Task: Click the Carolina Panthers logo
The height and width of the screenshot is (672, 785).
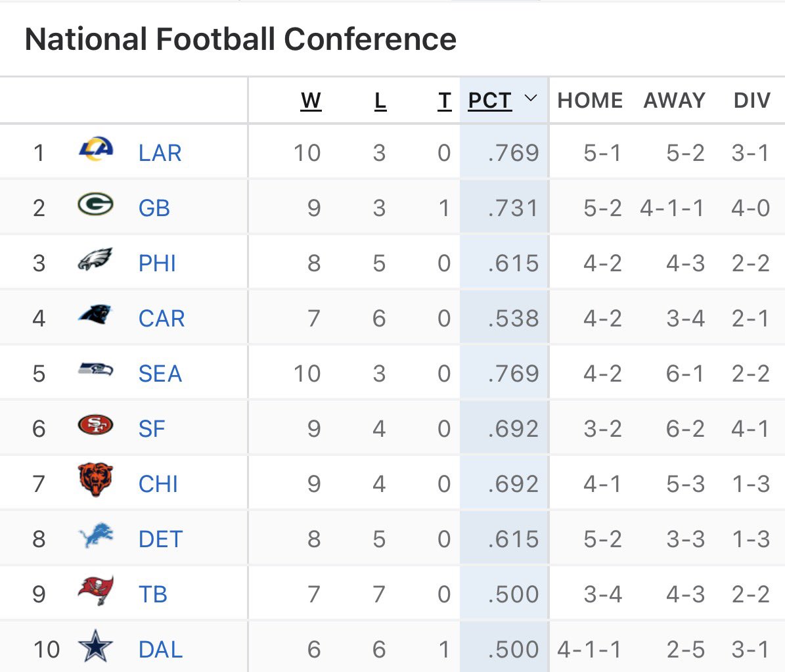Action: [95, 315]
